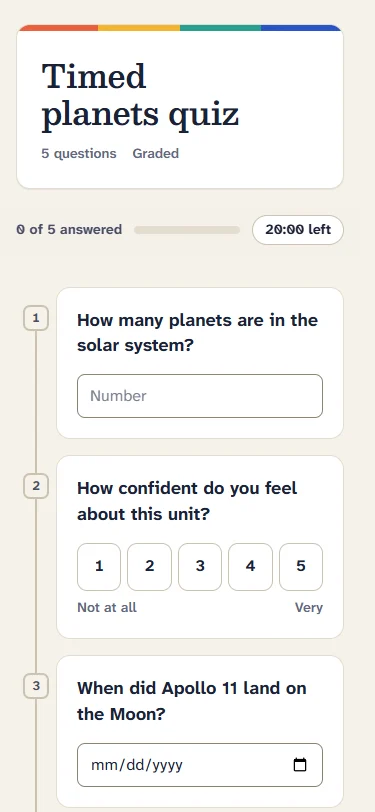Choose confidence rating 5
Screen dimensions: 375x812
click(x=301, y=567)
